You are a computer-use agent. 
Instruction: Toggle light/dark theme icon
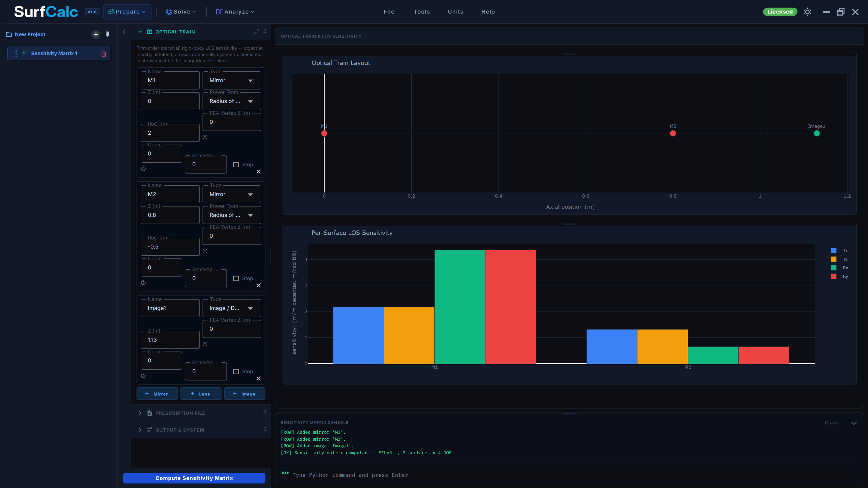(x=807, y=12)
